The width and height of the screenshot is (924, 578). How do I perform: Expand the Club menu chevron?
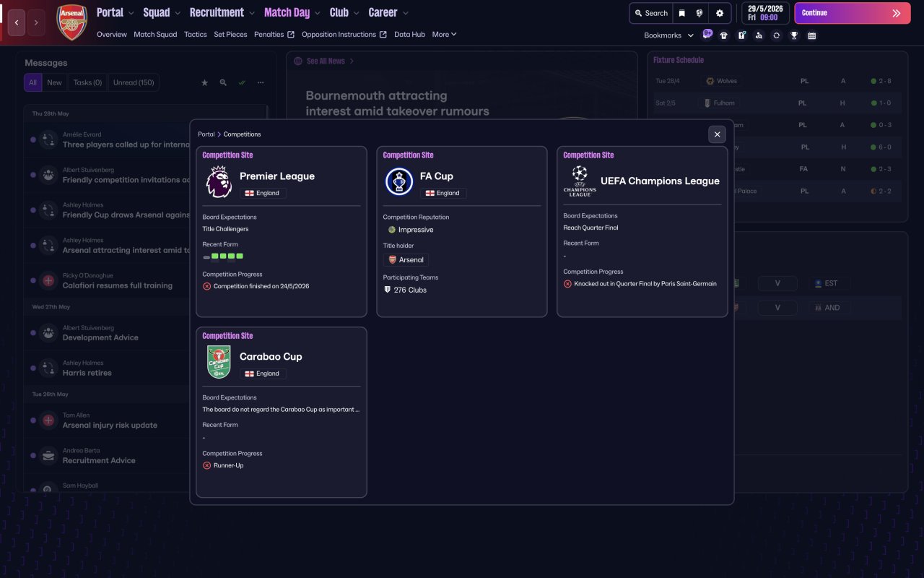(357, 13)
